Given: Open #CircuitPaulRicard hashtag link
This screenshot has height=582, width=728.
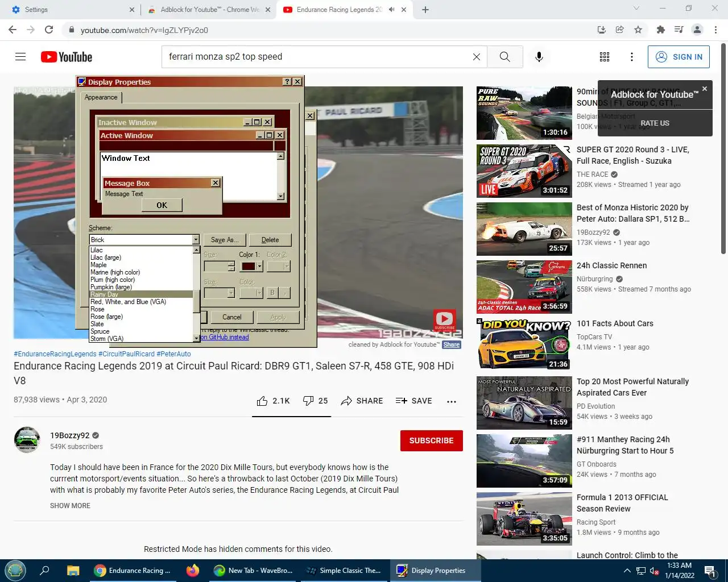Looking at the screenshot, I should 126,354.
